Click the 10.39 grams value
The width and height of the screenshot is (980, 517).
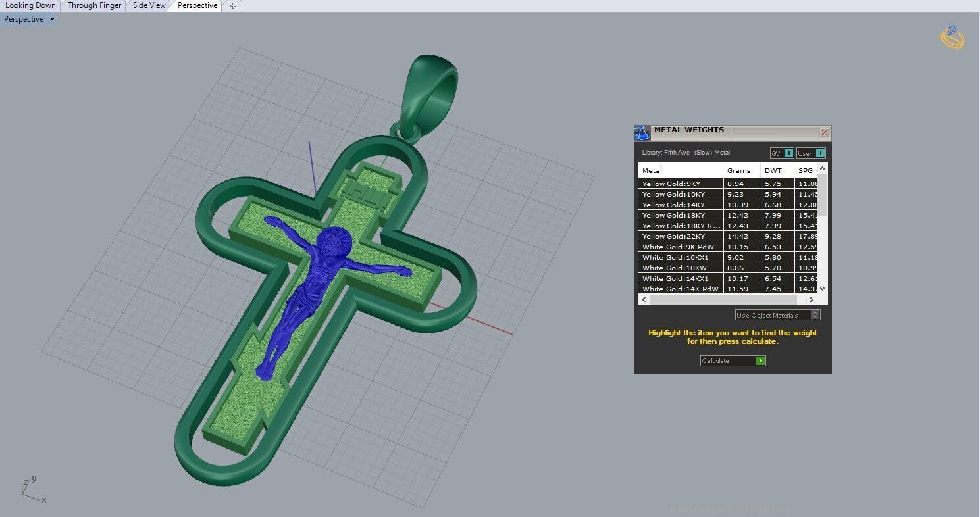click(x=737, y=205)
